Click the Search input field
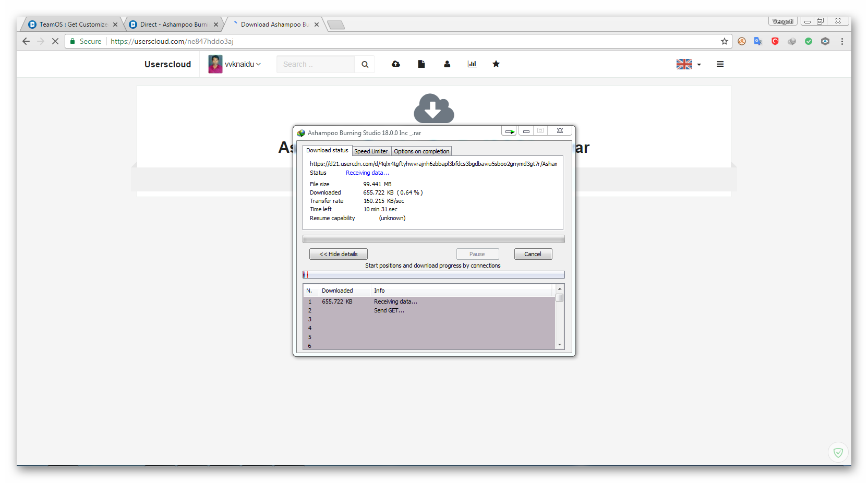Image resolution: width=868 pixels, height=483 pixels. coord(316,64)
